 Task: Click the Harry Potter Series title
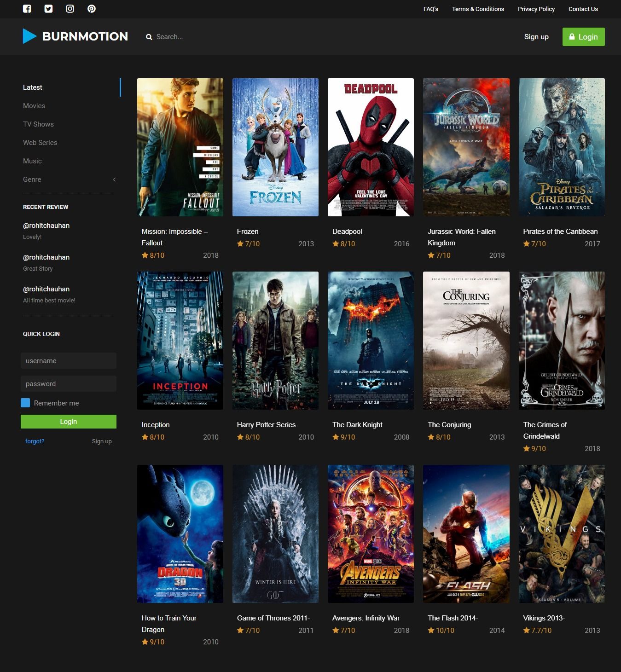[x=266, y=425]
